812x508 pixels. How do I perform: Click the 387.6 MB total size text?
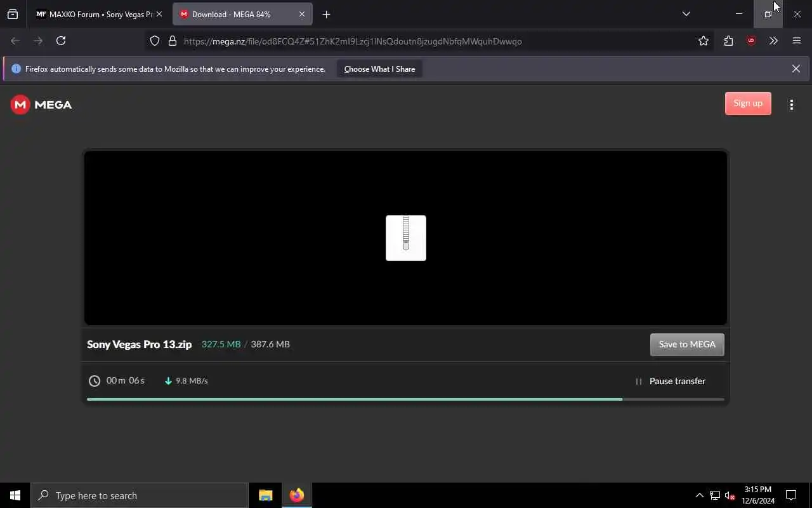[x=270, y=344]
